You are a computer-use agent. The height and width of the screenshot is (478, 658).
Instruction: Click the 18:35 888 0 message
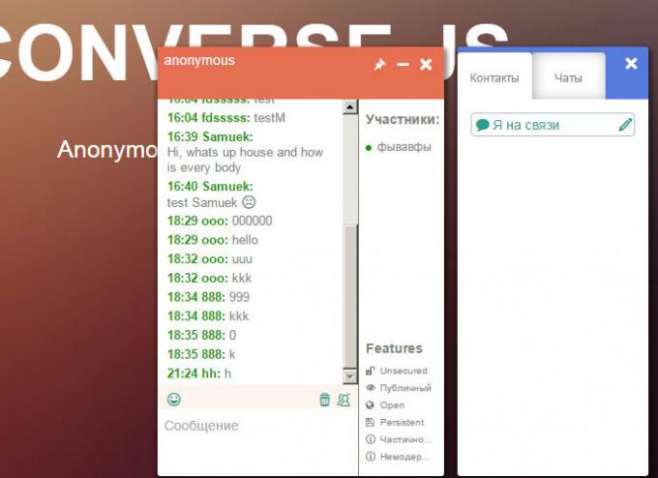click(202, 335)
